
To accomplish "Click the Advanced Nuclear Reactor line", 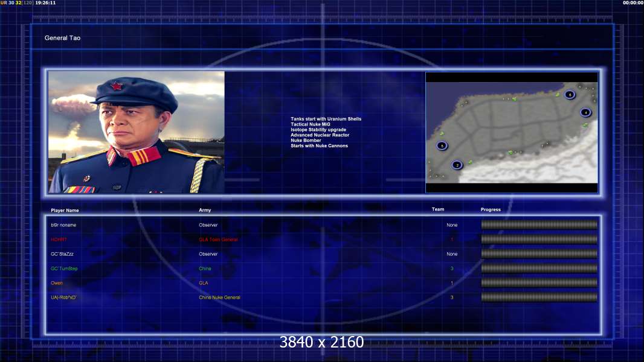I will [x=320, y=135].
